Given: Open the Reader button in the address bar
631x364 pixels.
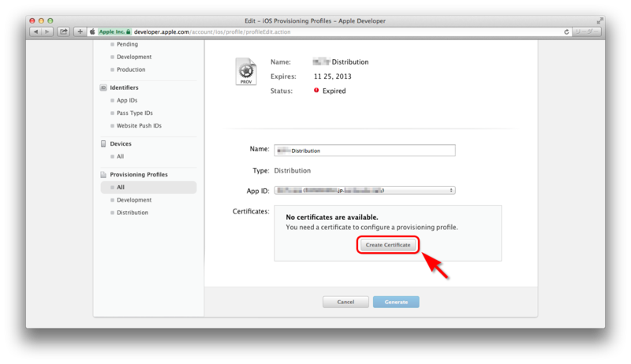Looking at the screenshot, I should tap(586, 32).
